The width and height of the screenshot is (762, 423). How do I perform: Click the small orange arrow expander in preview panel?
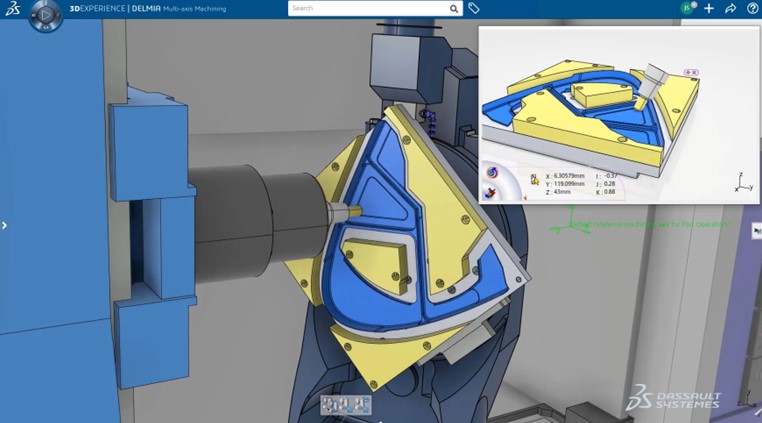tap(524, 198)
